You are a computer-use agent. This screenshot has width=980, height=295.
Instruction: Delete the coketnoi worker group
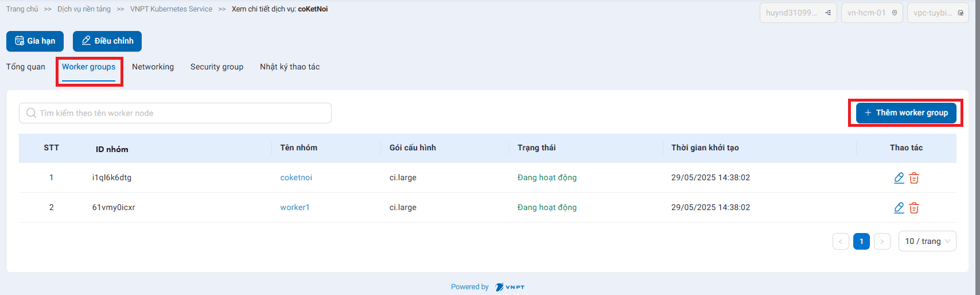[914, 178]
